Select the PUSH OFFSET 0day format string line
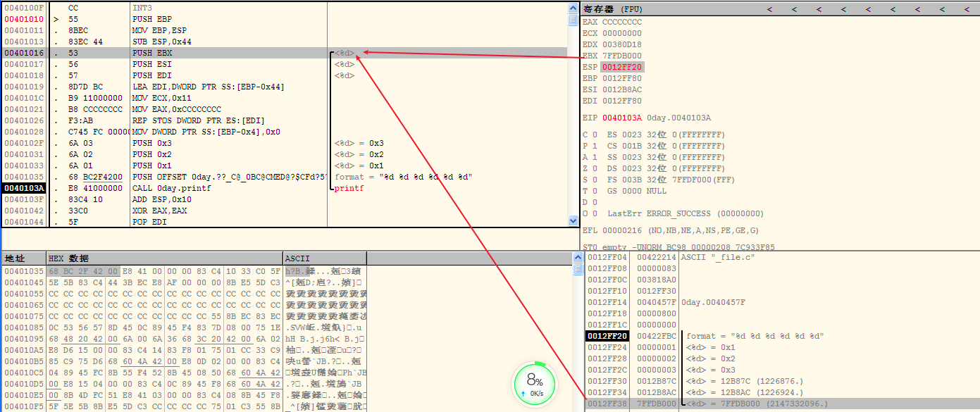Screen dimensions: 980x412 point(230,177)
